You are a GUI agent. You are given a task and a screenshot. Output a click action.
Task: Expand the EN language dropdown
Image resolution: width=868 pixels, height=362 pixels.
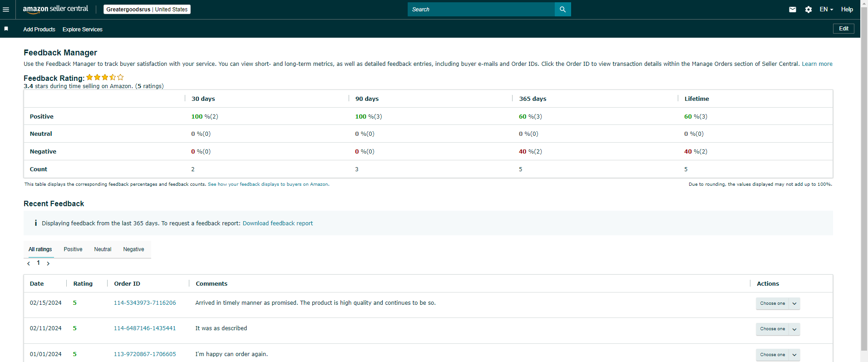[826, 9]
